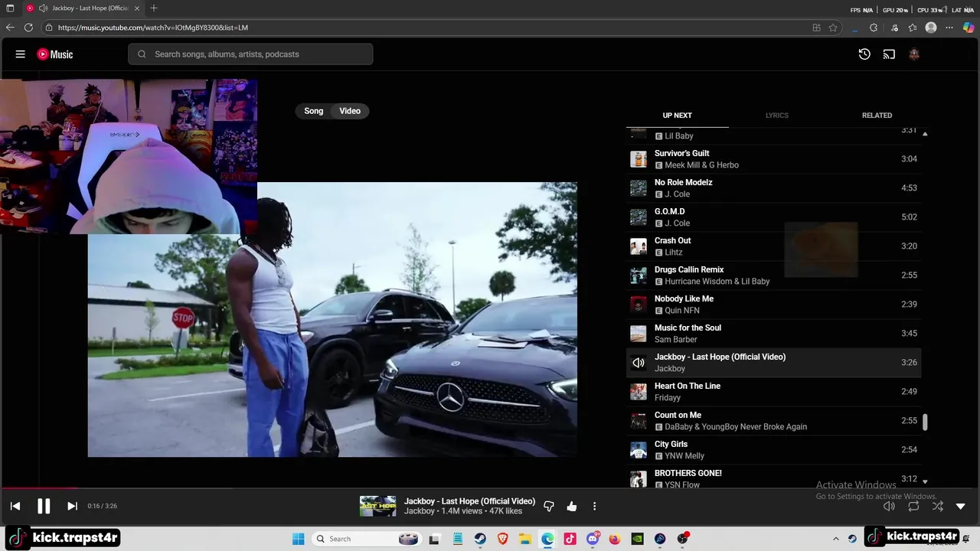Open the Jackboy artist link in queue

[670, 369]
